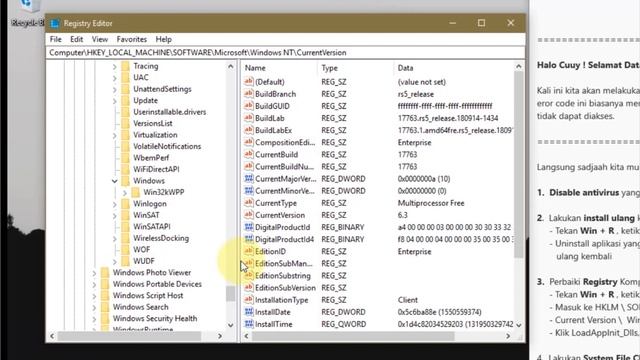This screenshot has width=640, height=360.
Task: Select Windows Portable Devices key
Action: tap(157, 284)
